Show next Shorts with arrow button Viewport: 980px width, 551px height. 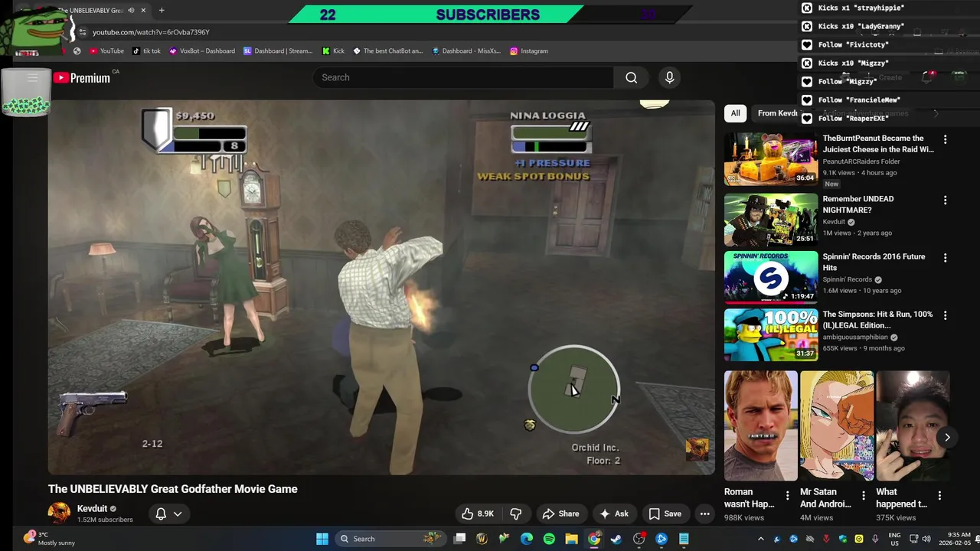(947, 438)
